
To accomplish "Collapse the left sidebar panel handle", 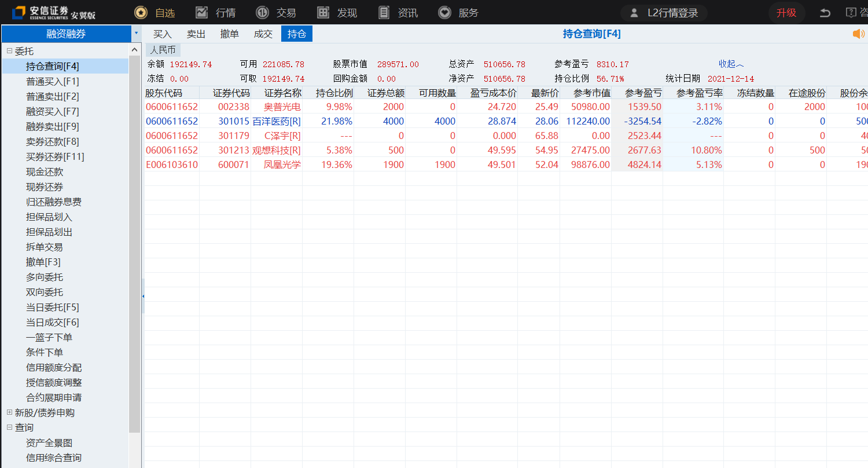I will [143, 296].
